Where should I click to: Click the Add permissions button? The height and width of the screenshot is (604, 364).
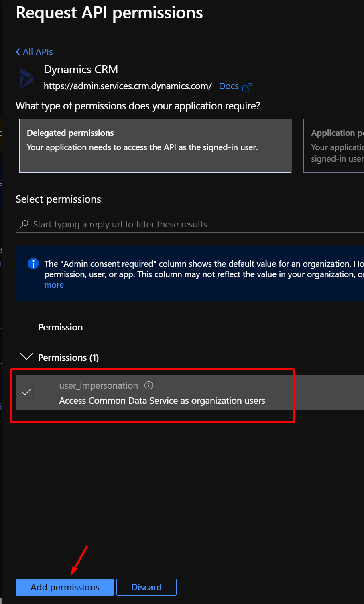click(65, 587)
